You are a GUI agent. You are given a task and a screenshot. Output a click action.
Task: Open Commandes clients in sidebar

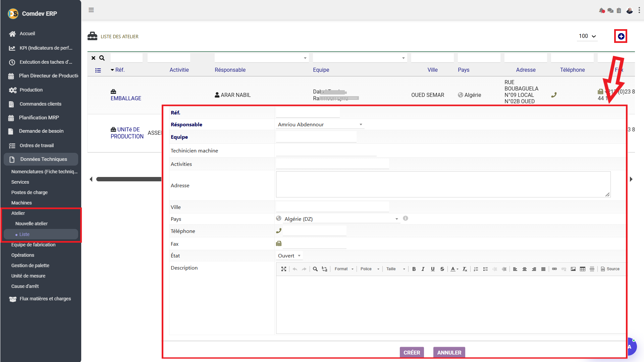coord(41,104)
